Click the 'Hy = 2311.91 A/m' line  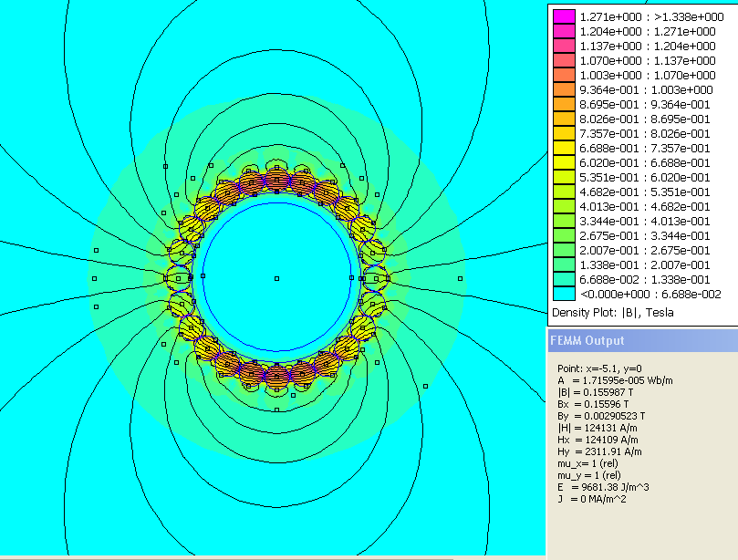click(599, 451)
